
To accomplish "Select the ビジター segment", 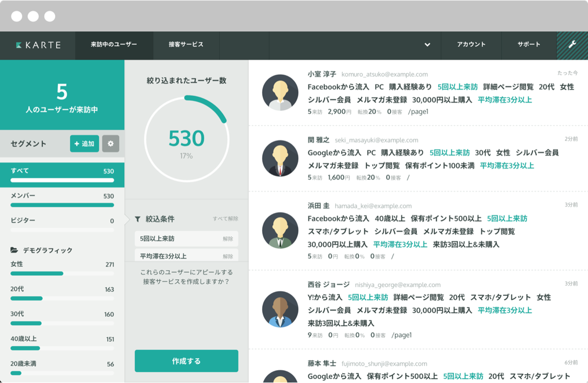I will point(62,225).
